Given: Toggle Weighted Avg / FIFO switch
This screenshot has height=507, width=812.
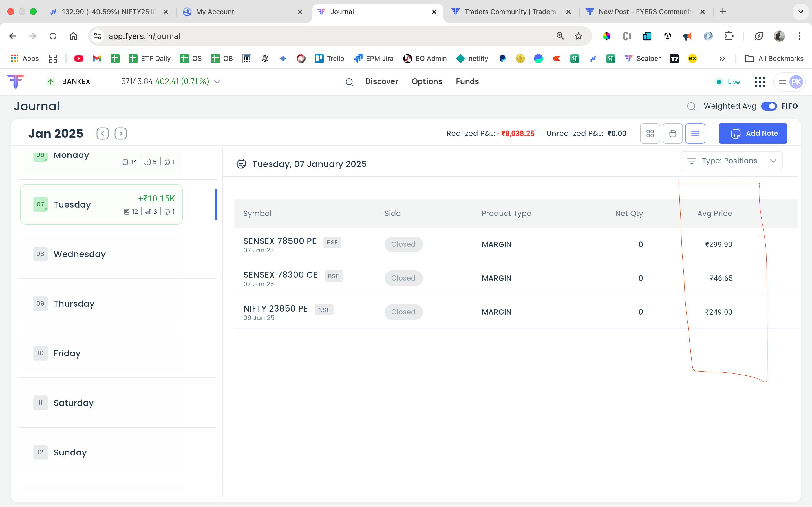Looking at the screenshot, I should [x=769, y=106].
